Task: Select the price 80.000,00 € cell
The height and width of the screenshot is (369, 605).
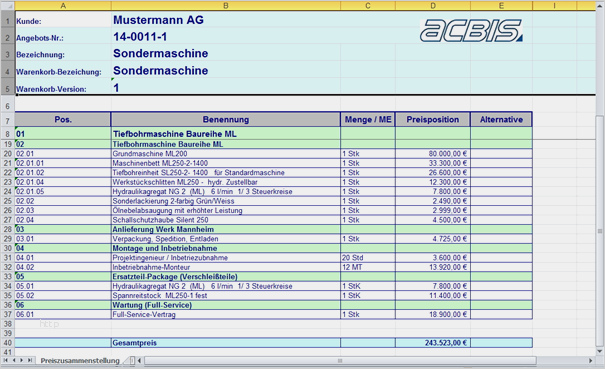Action: pyautogui.click(x=433, y=154)
